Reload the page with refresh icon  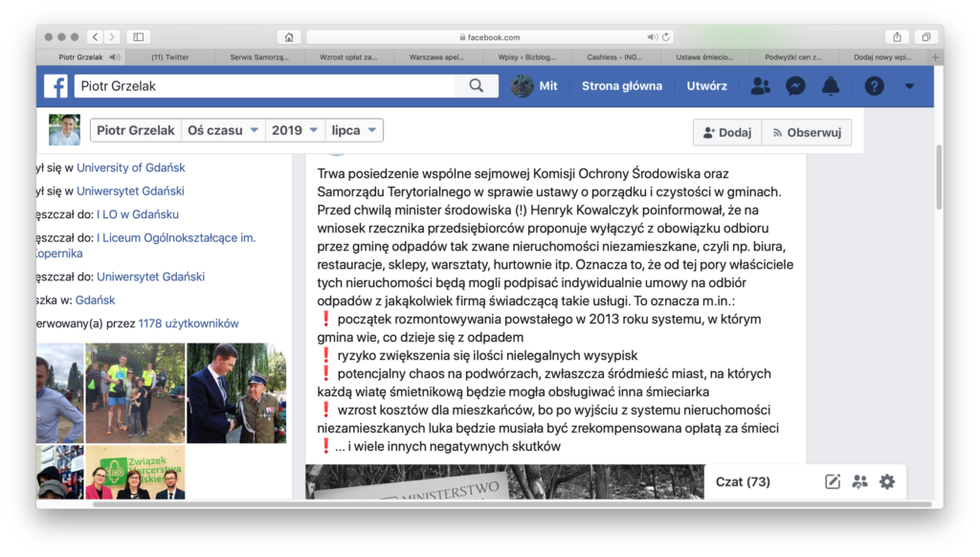click(666, 37)
